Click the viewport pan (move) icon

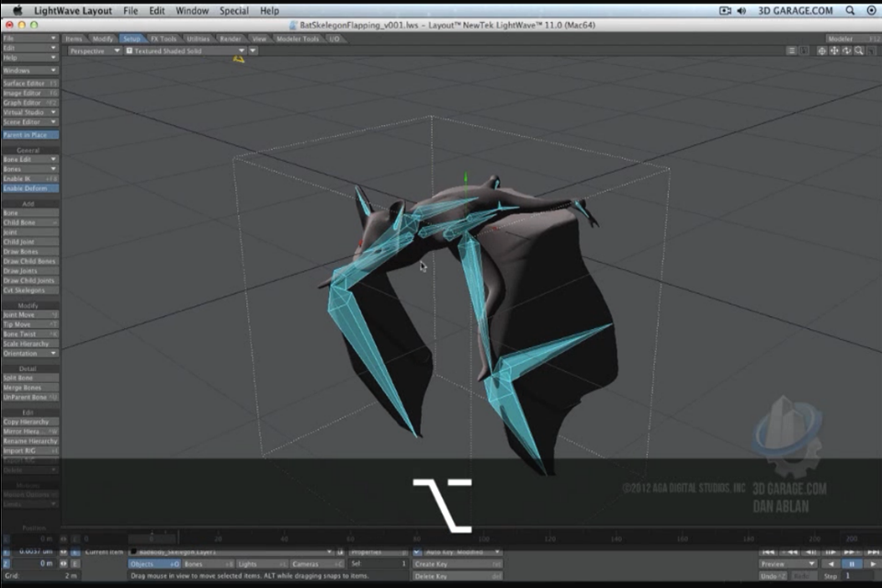pyautogui.click(x=834, y=51)
